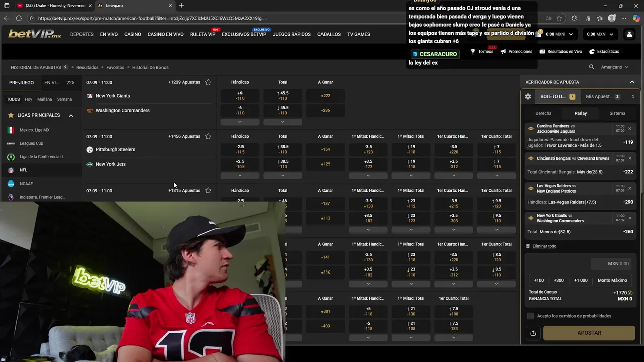Switch to Sistema bet type tab
Screen dimensions: 644x362
(617, 113)
